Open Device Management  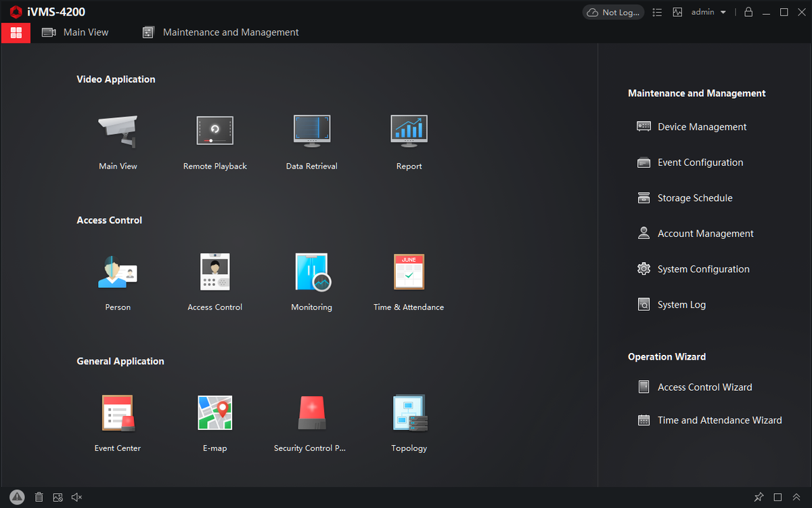pyautogui.click(x=692, y=127)
